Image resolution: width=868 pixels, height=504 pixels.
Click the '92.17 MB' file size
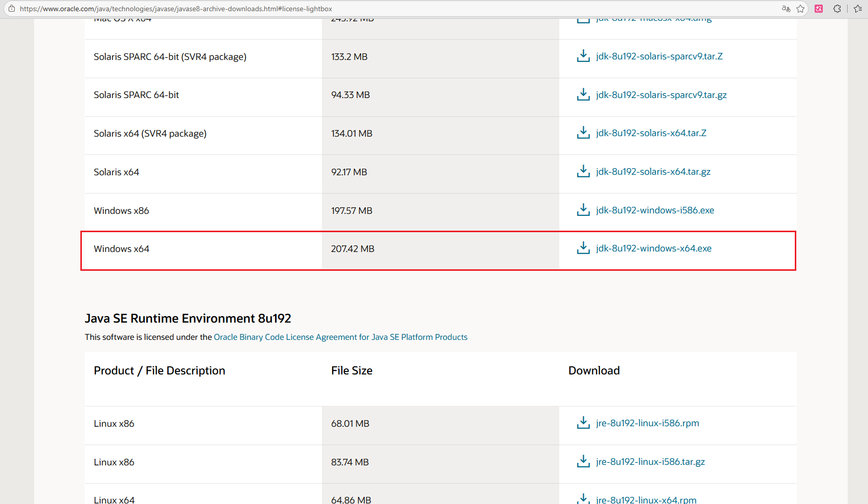coord(349,172)
